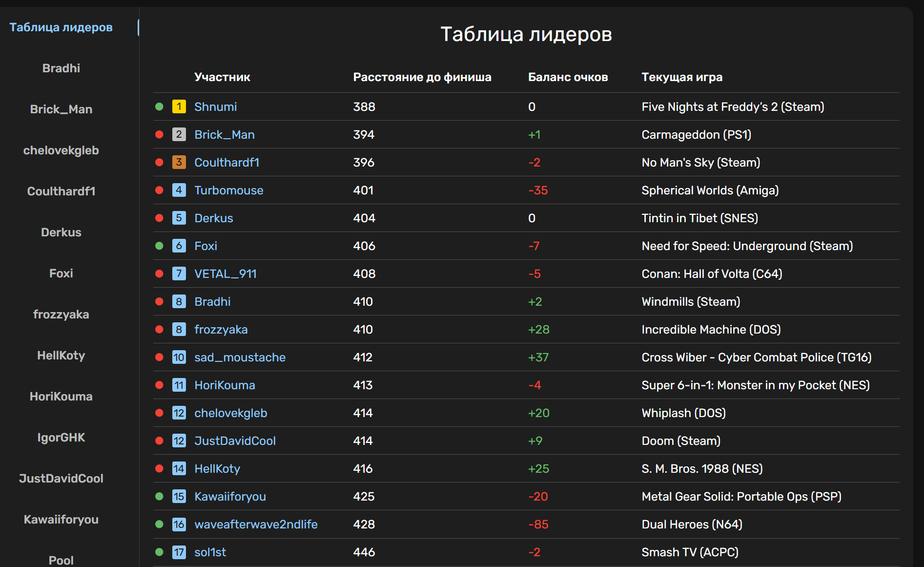
Task: Open JustDavidCool's profile link in the table
Action: 235,441
